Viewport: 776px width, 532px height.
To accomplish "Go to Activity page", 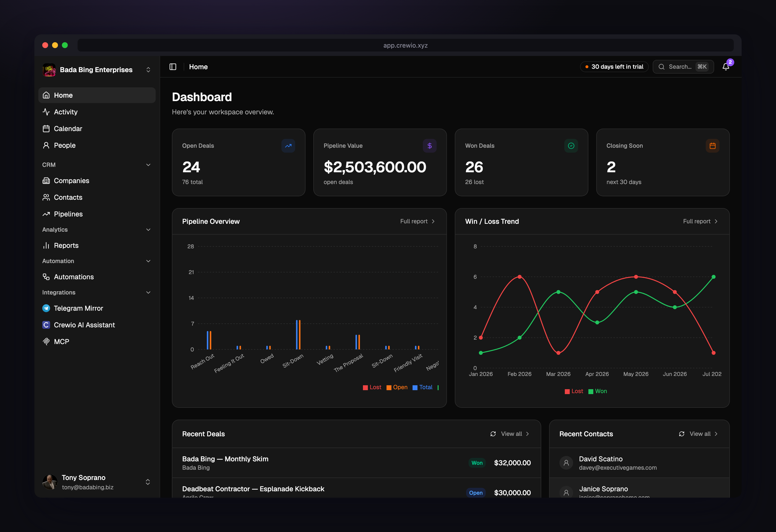I will pyautogui.click(x=97, y=112).
